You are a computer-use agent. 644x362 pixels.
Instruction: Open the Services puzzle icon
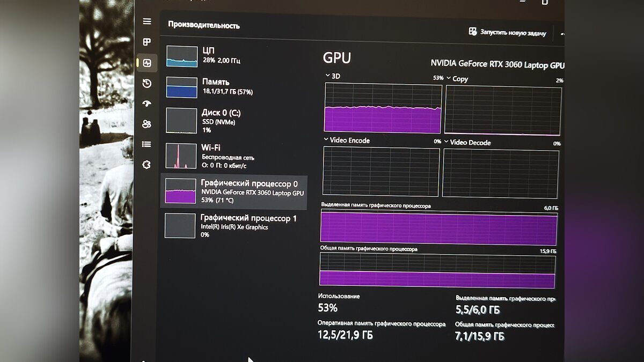click(147, 165)
